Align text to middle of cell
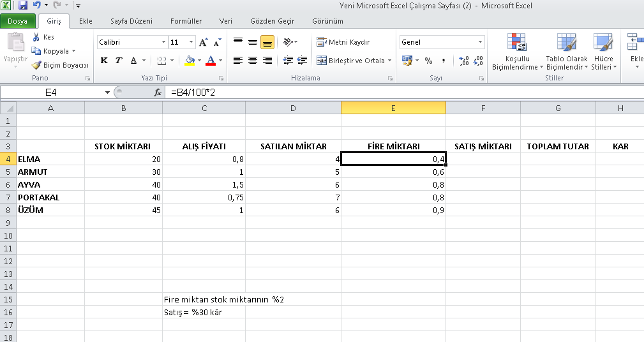Screen dimensions: 644x342 click(253, 42)
